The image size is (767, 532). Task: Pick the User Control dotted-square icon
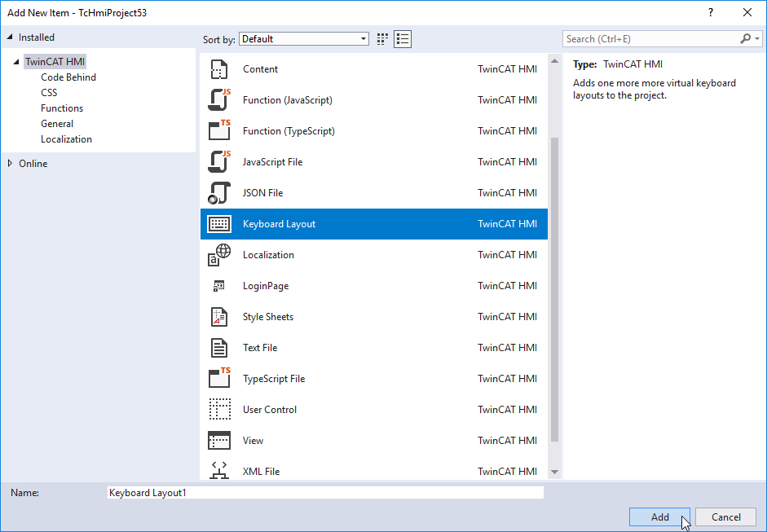[x=219, y=409]
